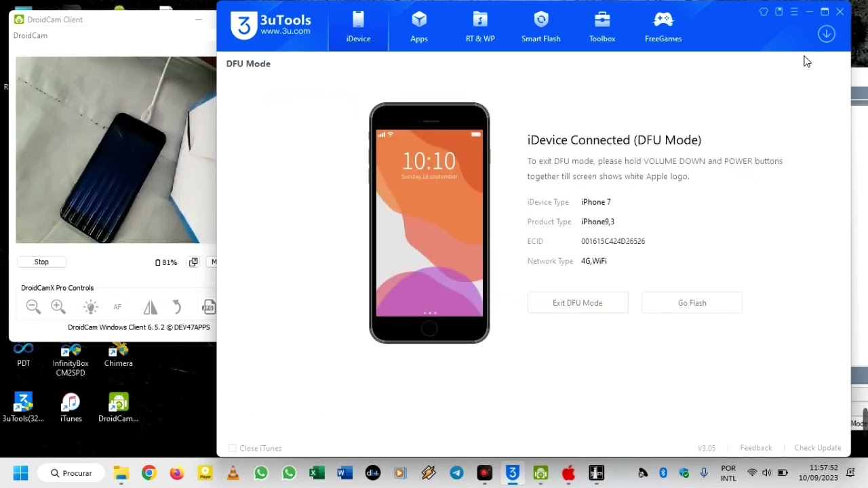Click the bookmark window icon in the 3uTools title bar
Viewport: 868px width, 488px height.
[779, 12]
